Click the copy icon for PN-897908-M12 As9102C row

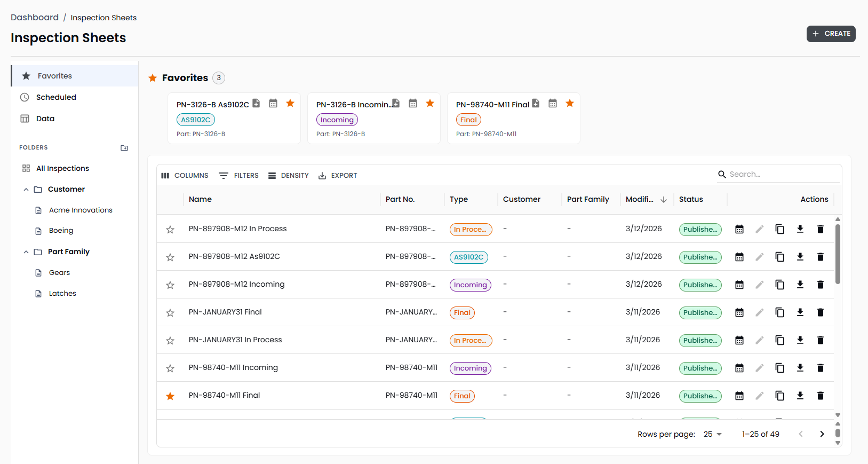[x=779, y=257]
